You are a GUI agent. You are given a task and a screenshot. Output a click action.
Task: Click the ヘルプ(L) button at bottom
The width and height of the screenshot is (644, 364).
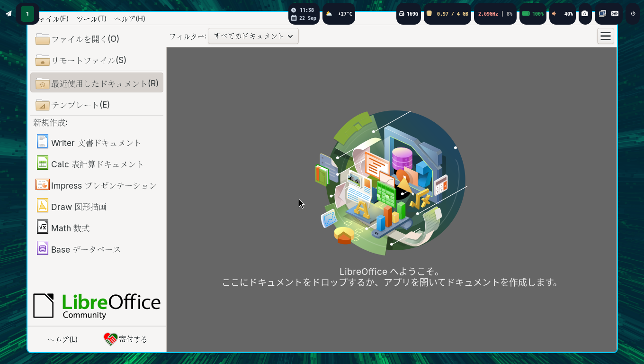pyautogui.click(x=63, y=339)
